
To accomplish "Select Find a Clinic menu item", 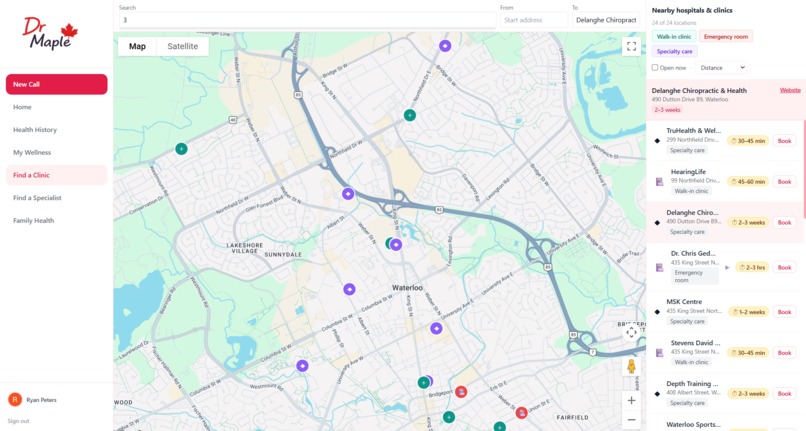I will coord(57,175).
